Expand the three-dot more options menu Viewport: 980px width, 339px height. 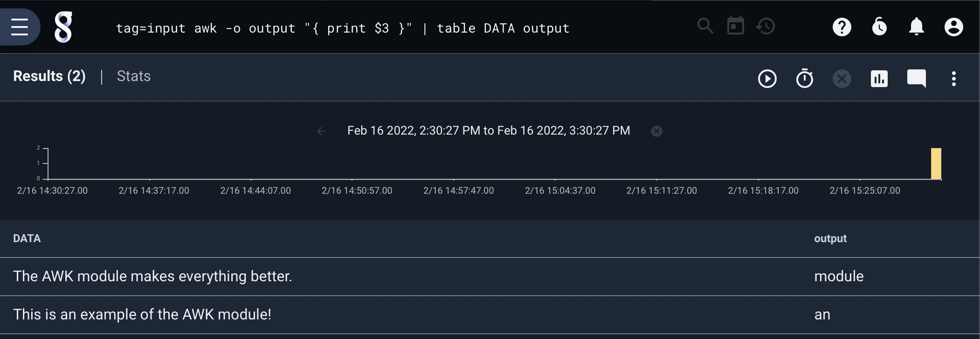953,79
